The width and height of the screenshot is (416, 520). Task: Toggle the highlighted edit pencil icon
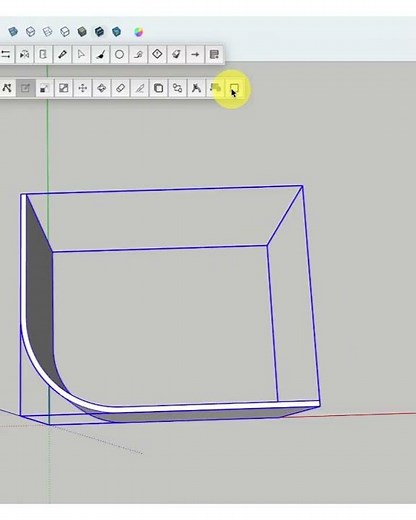26,88
